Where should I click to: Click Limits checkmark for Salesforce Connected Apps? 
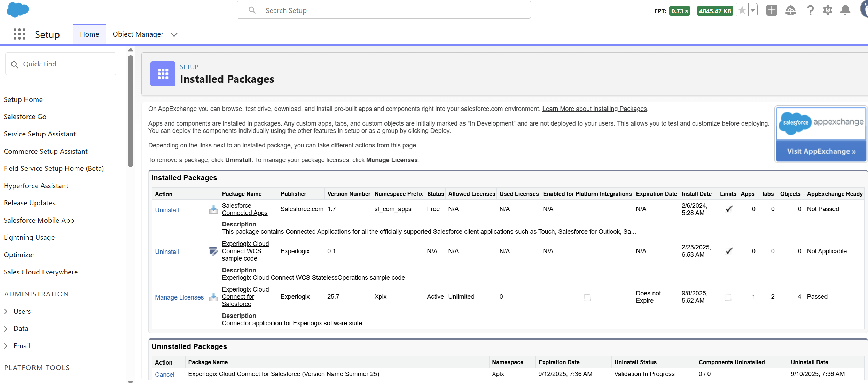coord(728,209)
